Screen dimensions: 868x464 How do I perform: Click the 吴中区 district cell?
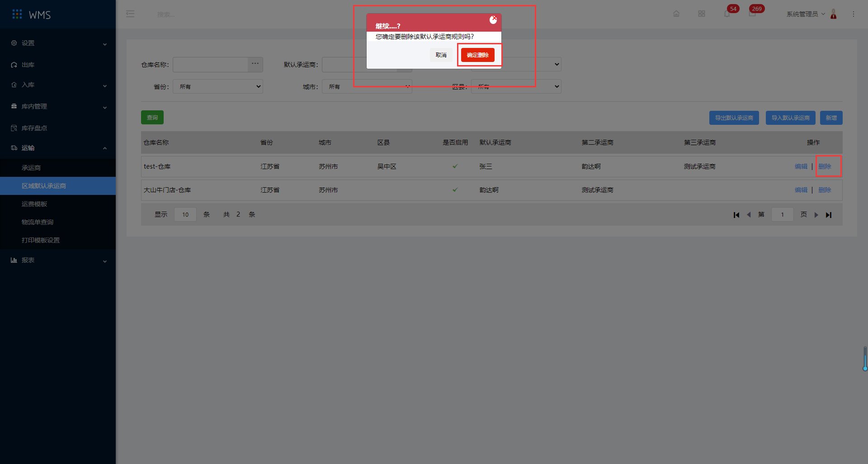pos(387,166)
